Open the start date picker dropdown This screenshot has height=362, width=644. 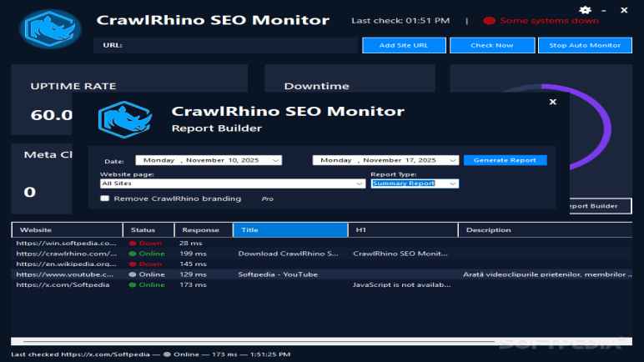click(x=276, y=160)
